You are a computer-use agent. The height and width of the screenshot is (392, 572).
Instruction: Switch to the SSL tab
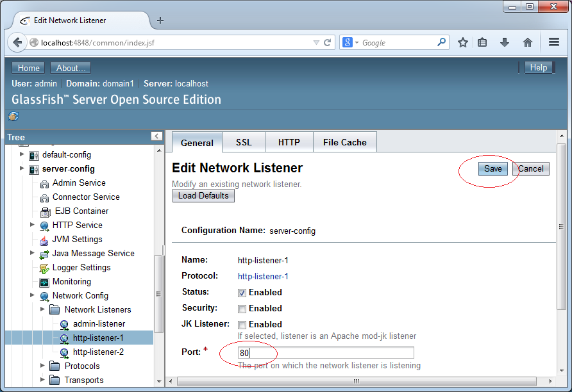[x=244, y=142]
